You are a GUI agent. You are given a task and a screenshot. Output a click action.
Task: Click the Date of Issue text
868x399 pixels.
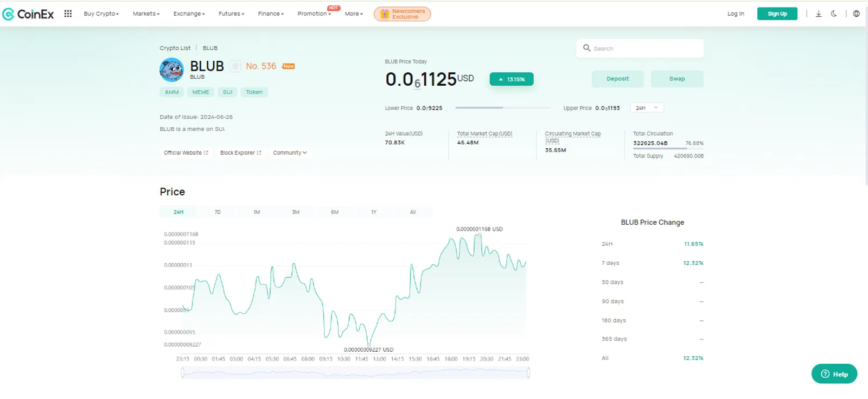(x=196, y=117)
